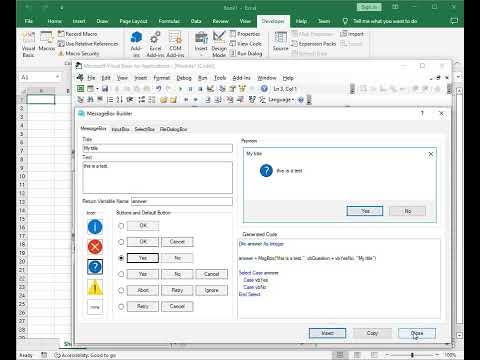Select the Yes No radio option
The height and width of the screenshot is (360, 480).
click(x=121, y=258)
